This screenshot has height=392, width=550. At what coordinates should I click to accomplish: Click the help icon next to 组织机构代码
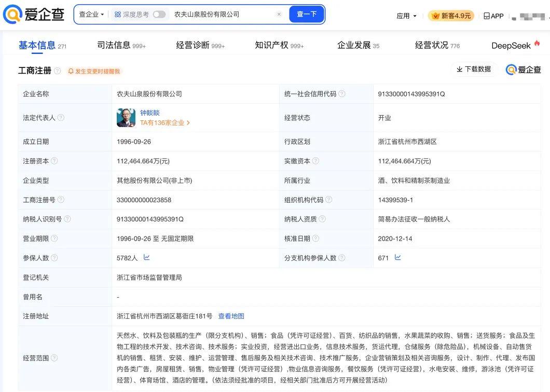(328, 200)
